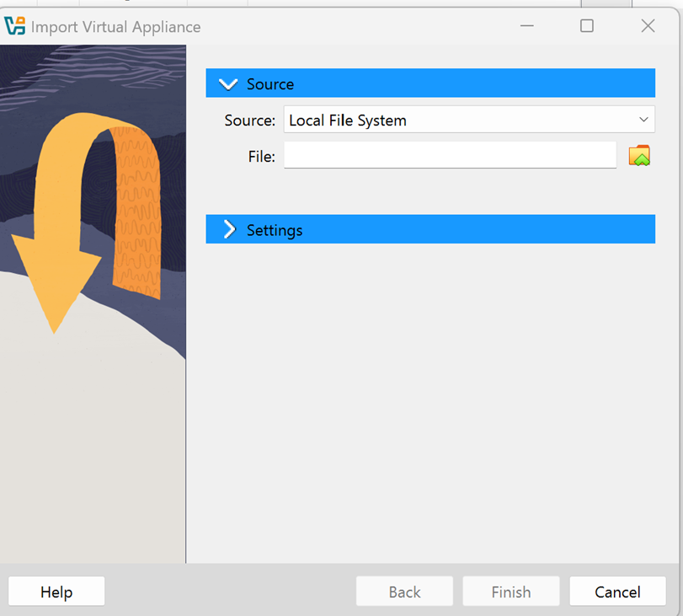This screenshot has width=683, height=616.
Task: Click the yellow arrow illustration in the side panel
Action: pyautogui.click(x=55, y=253)
